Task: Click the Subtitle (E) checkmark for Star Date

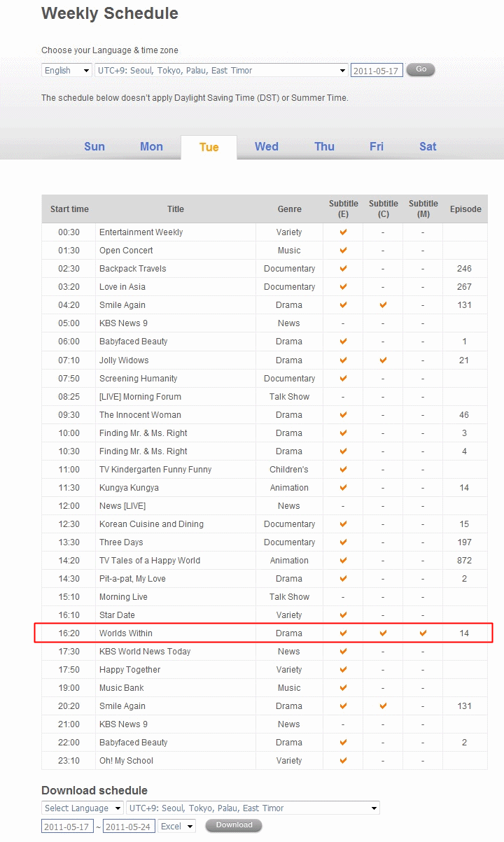Action: (x=343, y=615)
